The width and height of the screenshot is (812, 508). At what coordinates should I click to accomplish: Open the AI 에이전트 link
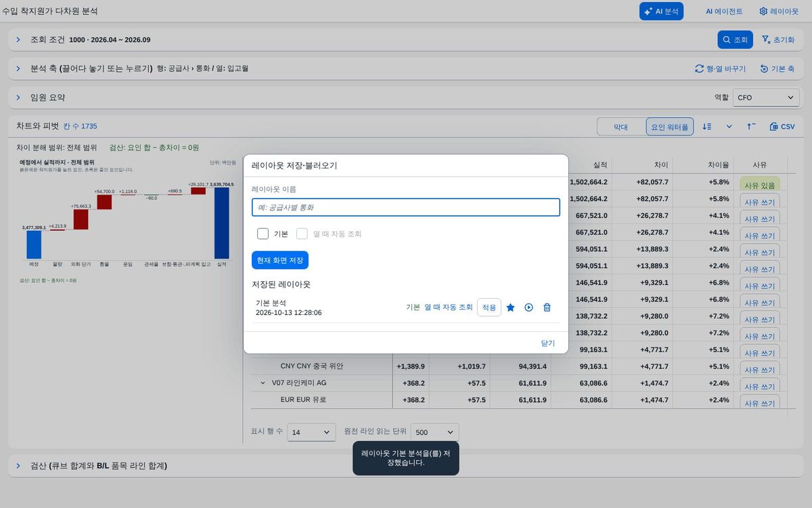point(724,12)
